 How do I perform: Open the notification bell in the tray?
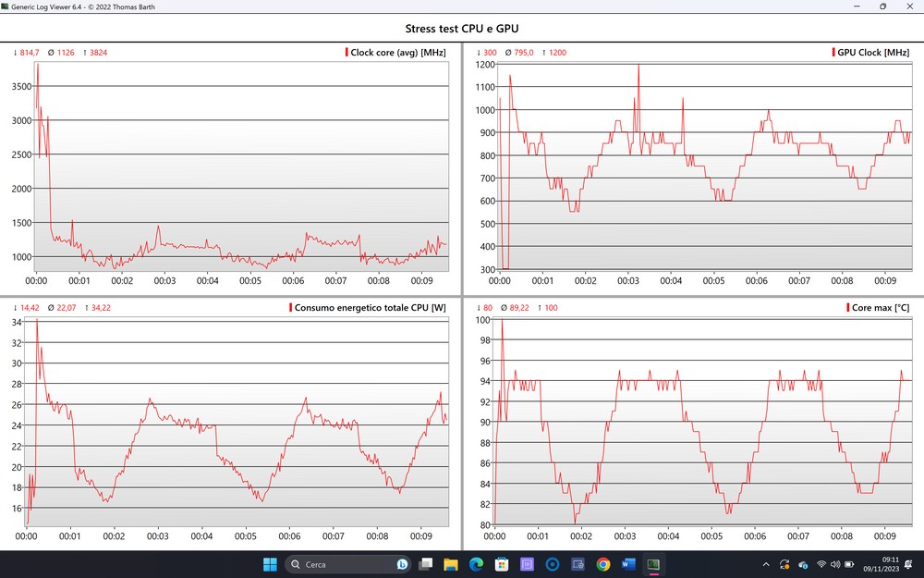coord(909,564)
